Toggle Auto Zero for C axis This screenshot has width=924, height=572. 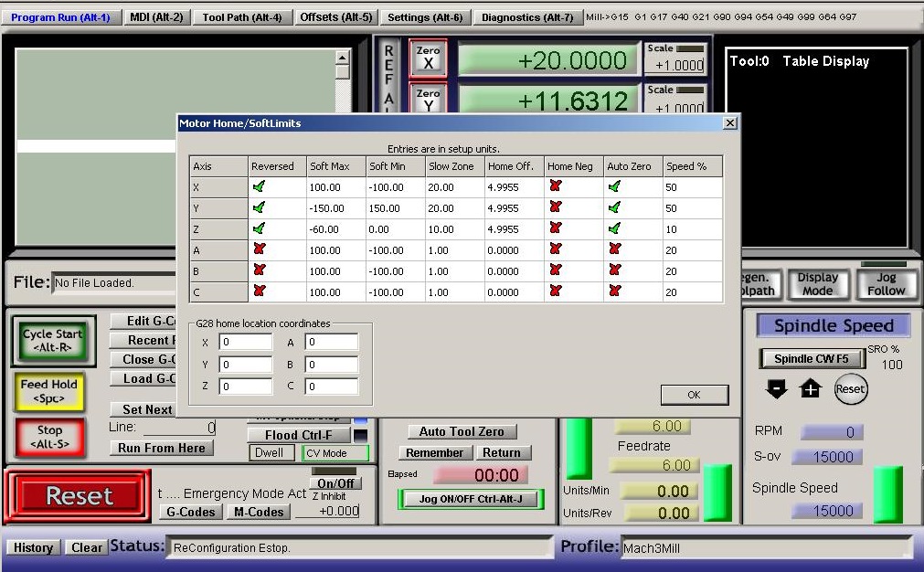point(614,291)
